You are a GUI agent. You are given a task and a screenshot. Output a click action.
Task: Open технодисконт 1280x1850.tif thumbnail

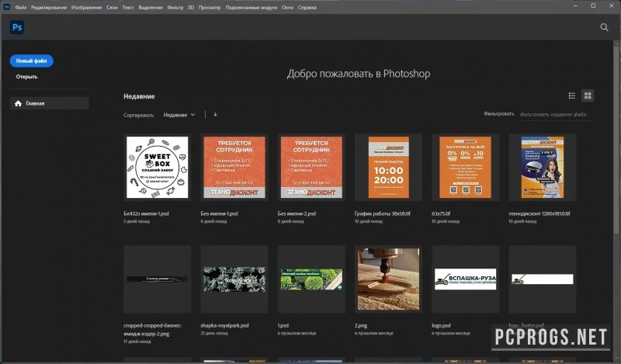coord(543,167)
